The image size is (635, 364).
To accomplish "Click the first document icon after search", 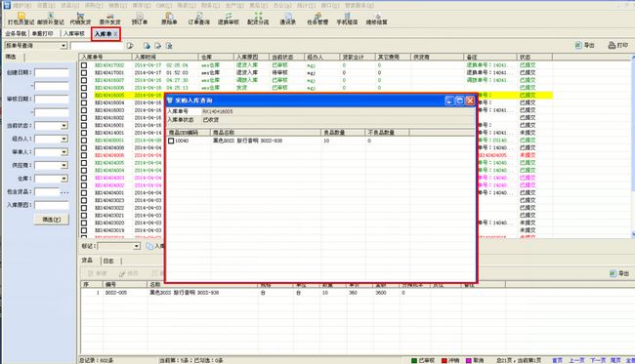I will coord(147,46).
